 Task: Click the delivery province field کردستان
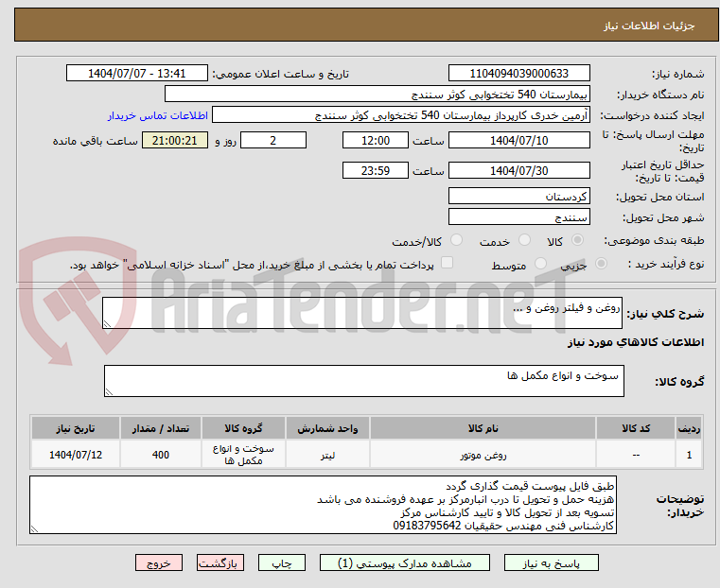point(518,197)
